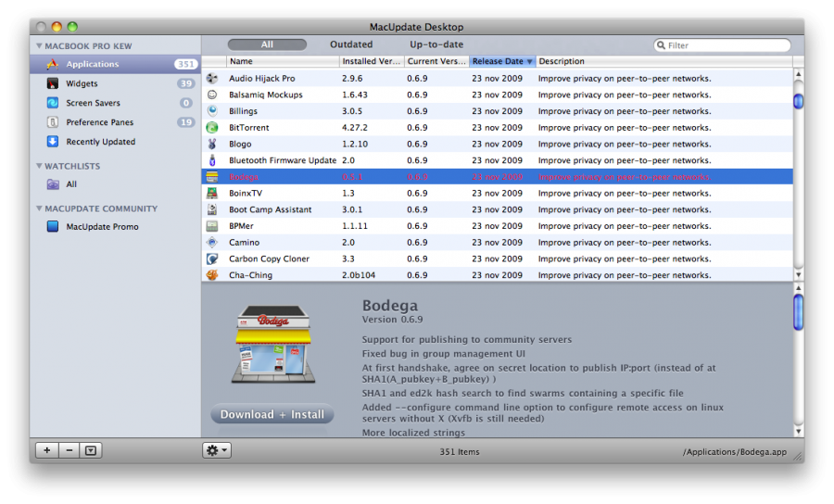
Task: Sort by Installed Version column header
Action: pyautogui.click(x=372, y=61)
